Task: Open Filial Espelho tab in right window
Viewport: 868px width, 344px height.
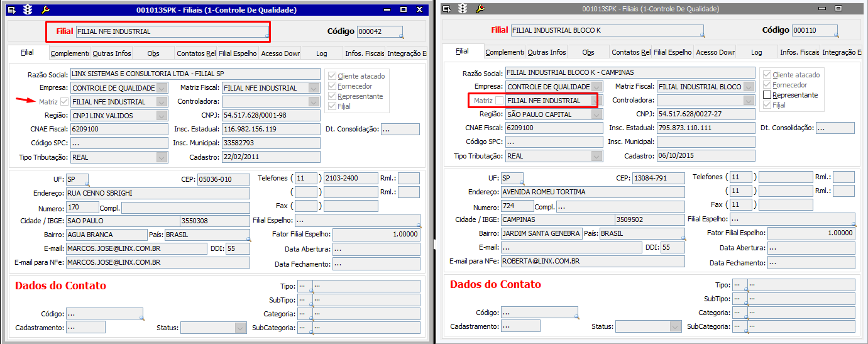Action: (673, 52)
